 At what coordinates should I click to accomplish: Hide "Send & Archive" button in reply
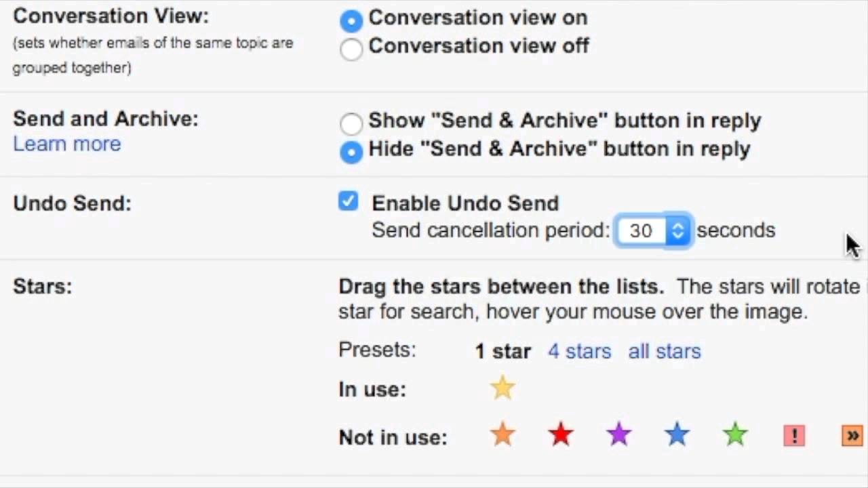pyautogui.click(x=351, y=152)
